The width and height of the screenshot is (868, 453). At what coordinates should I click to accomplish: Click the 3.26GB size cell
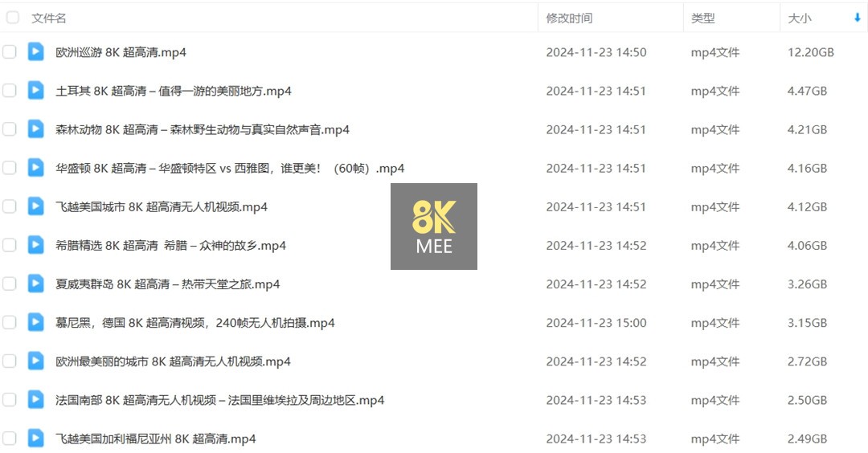pos(807,284)
